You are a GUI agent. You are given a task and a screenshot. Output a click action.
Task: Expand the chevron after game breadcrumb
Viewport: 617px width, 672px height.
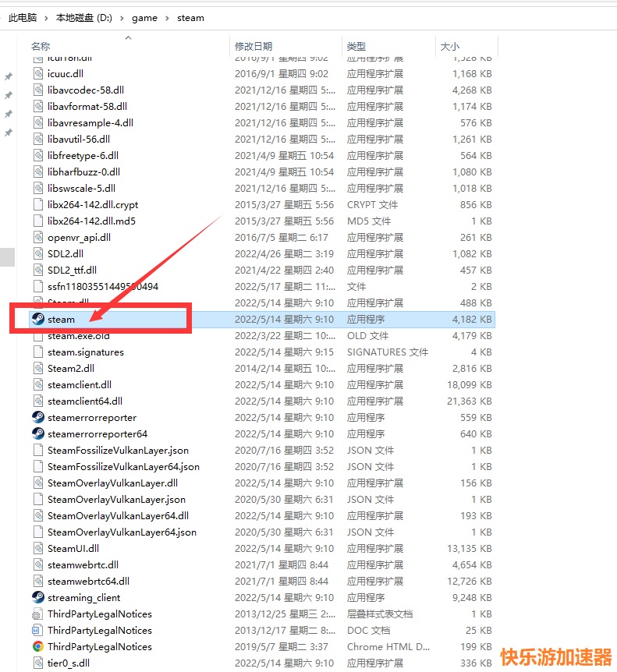pos(167,18)
